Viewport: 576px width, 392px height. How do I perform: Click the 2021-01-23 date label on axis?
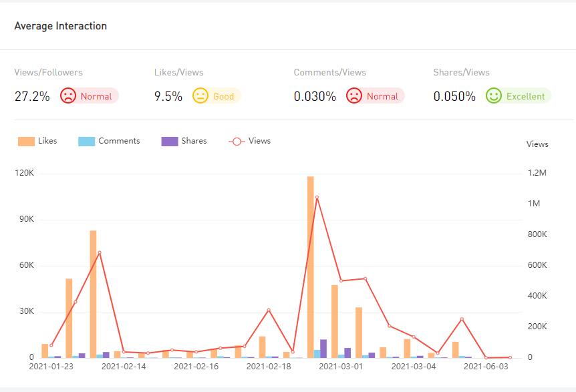[51, 366]
